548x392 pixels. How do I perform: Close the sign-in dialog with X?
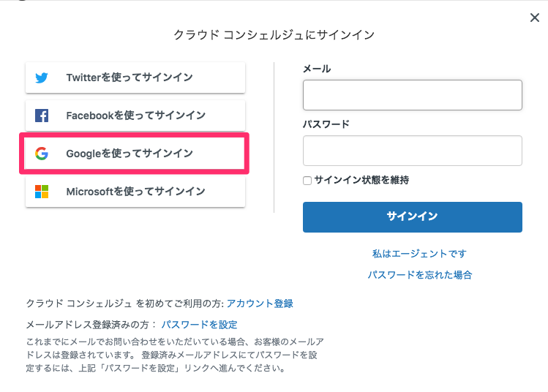[534, 18]
